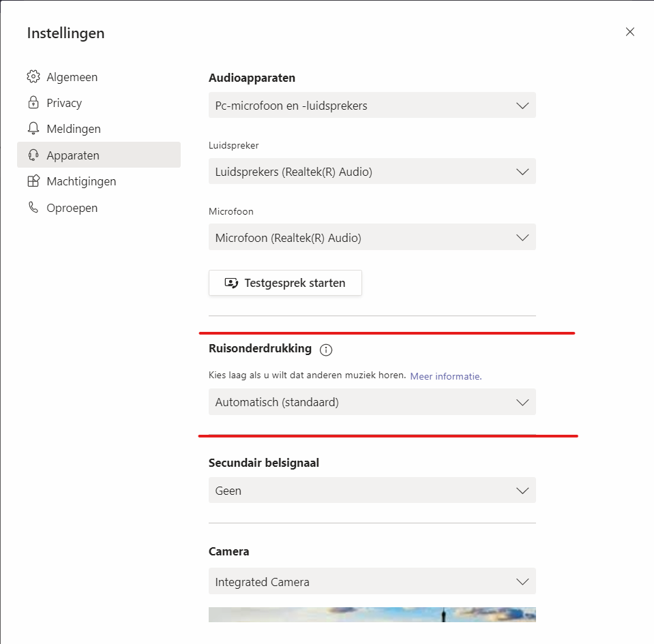Click the test call icon in Testgesprek button
Image resolution: width=654 pixels, height=644 pixels.
click(x=231, y=283)
